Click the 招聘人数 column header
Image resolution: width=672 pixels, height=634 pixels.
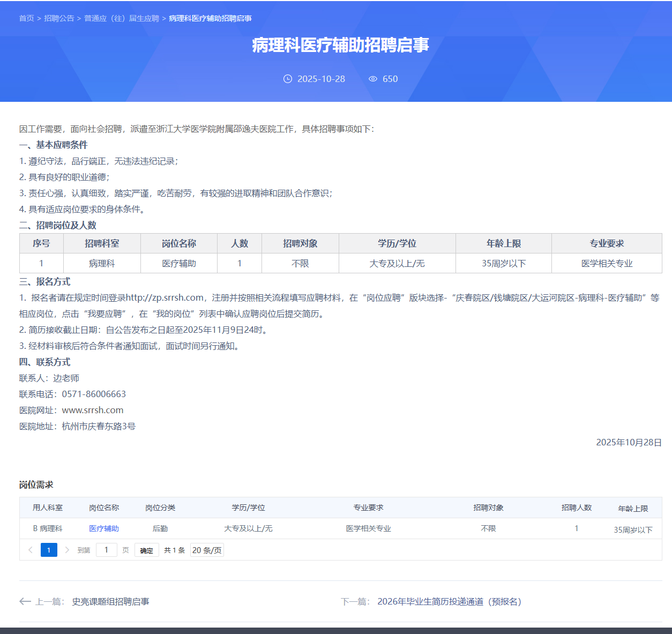pyautogui.click(x=576, y=508)
